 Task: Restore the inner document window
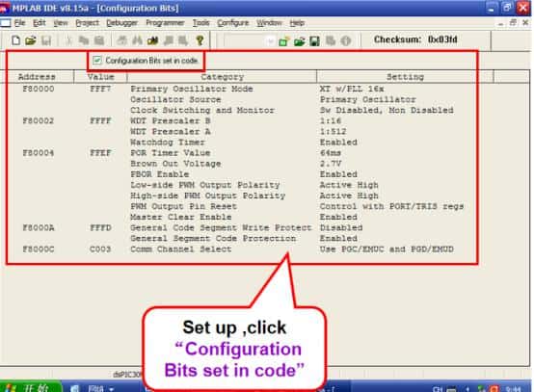513,23
